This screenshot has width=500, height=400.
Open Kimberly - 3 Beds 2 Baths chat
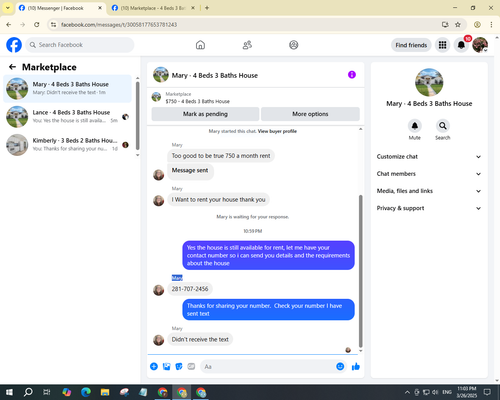point(67,145)
